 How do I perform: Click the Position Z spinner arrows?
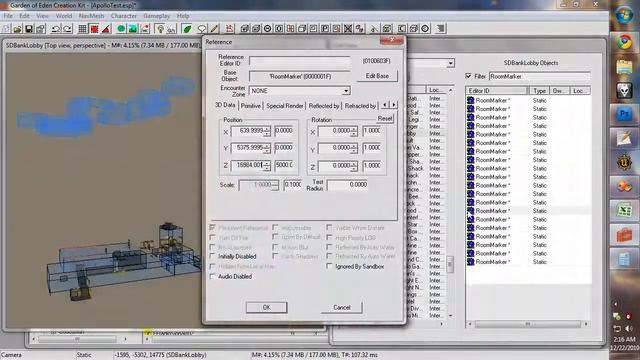click(267, 165)
